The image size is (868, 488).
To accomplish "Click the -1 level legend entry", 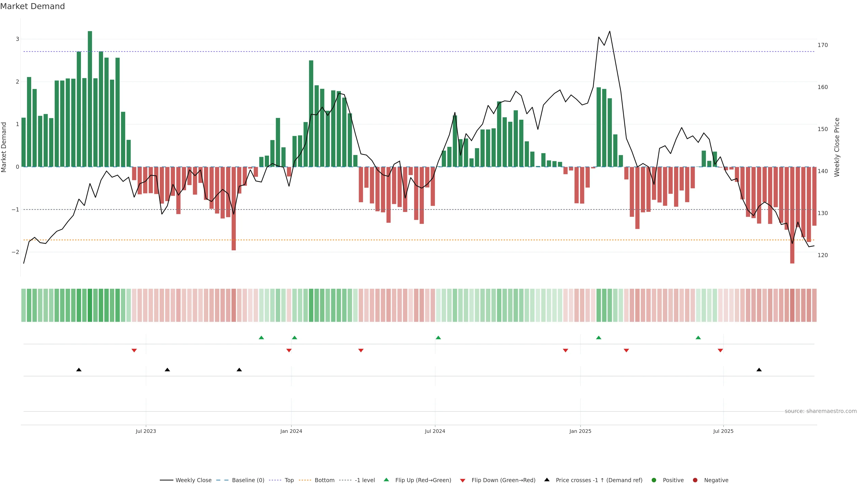I will (365, 480).
